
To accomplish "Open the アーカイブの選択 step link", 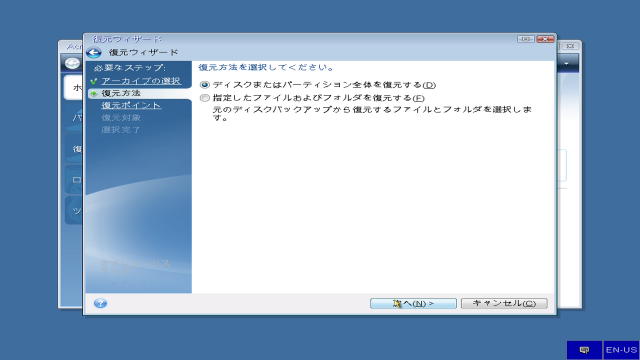I will click(141, 81).
